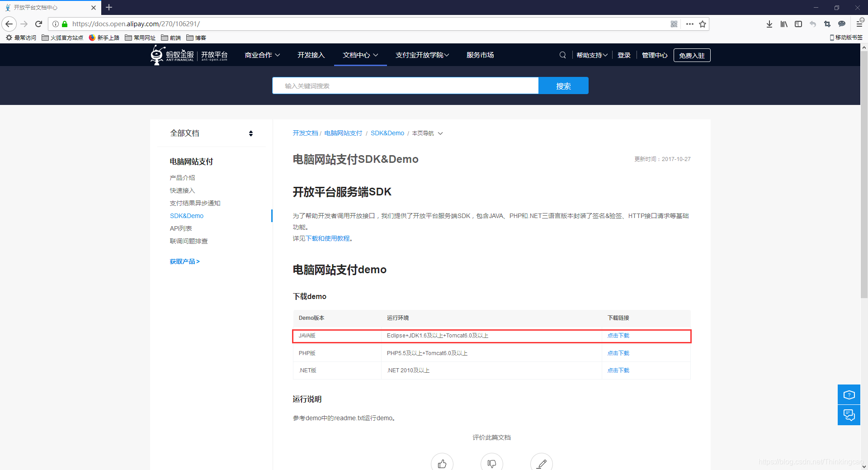The width and height of the screenshot is (868, 470).
Task: Open the 移动版书签 mobile bookmarks item
Action: [846, 38]
